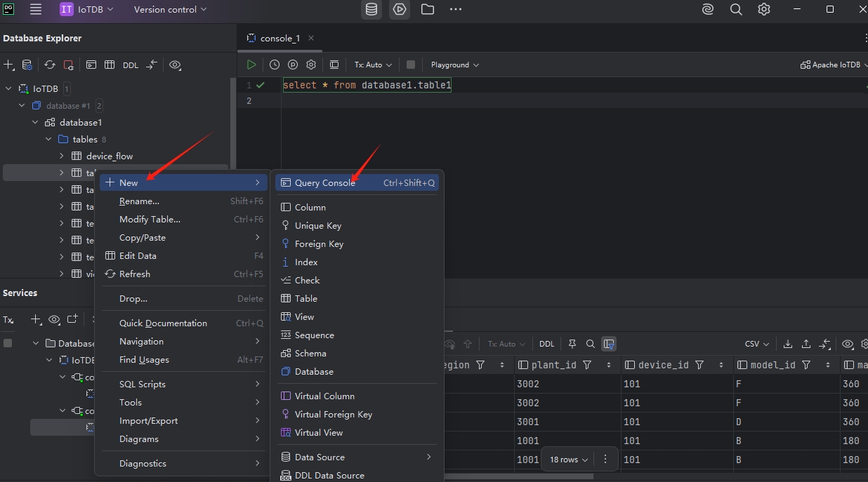This screenshot has height=482, width=868.
Task: Open the Version control menu
Action: 170,10
